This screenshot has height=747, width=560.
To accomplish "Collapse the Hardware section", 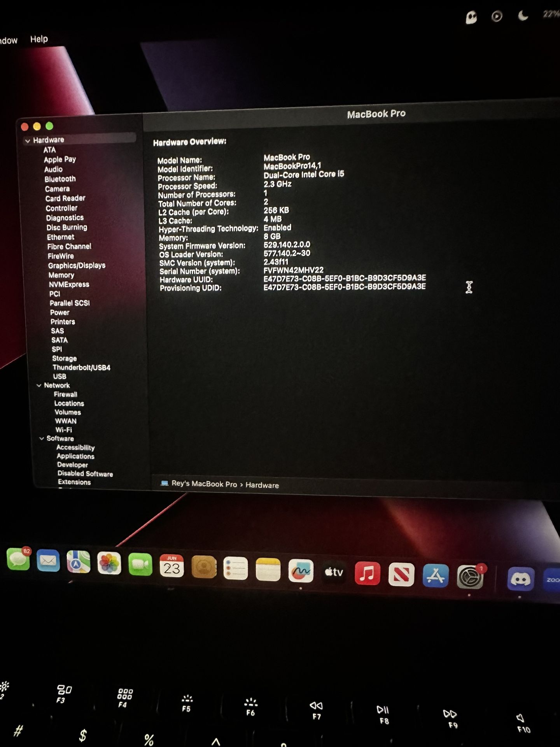I will [28, 141].
